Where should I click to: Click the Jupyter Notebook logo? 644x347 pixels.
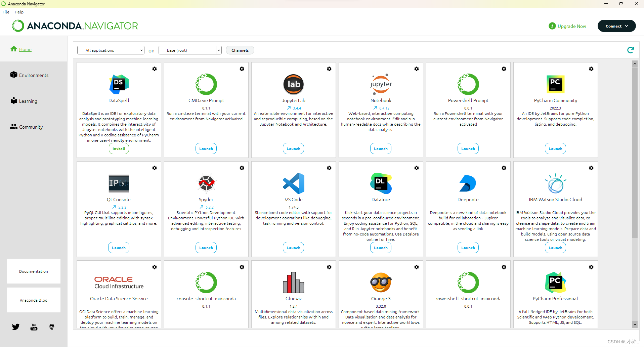tap(381, 84)
